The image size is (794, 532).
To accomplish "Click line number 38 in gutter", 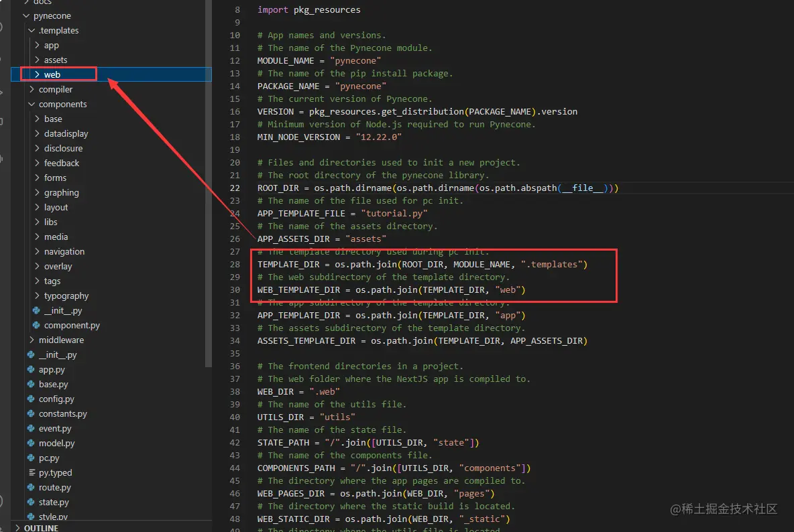I will pos(235,391).
